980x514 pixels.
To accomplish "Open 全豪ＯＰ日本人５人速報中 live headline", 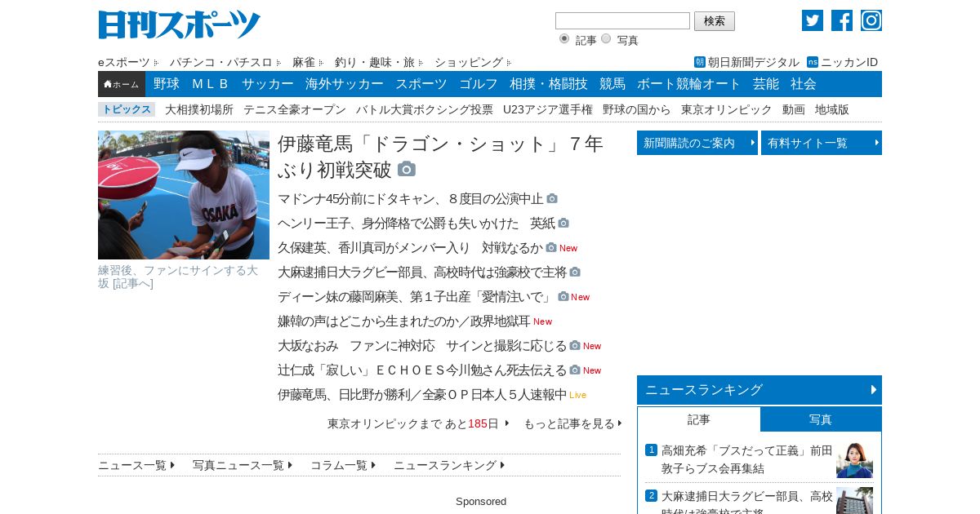I will pyautogui.click(x=422, y=394).
